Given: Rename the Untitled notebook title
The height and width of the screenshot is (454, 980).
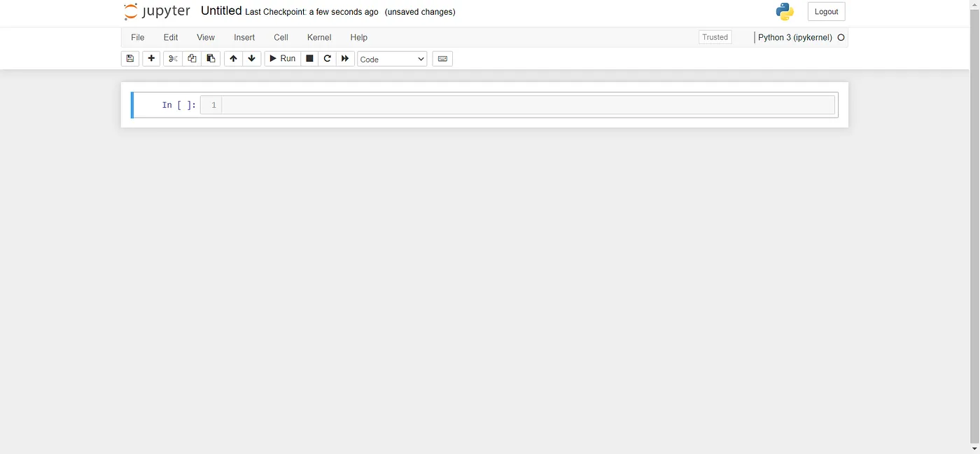Looking at the screenshot, I should [221, 11].
